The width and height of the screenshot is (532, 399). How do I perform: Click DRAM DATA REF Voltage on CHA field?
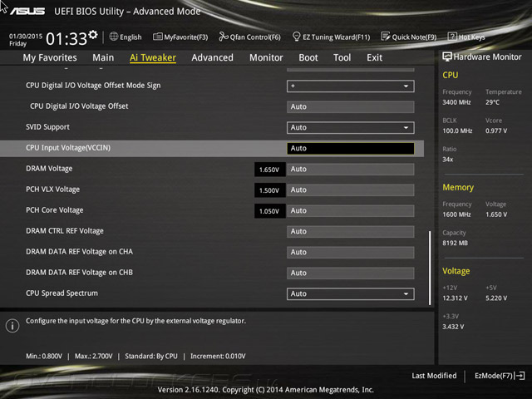pos(351,253)
